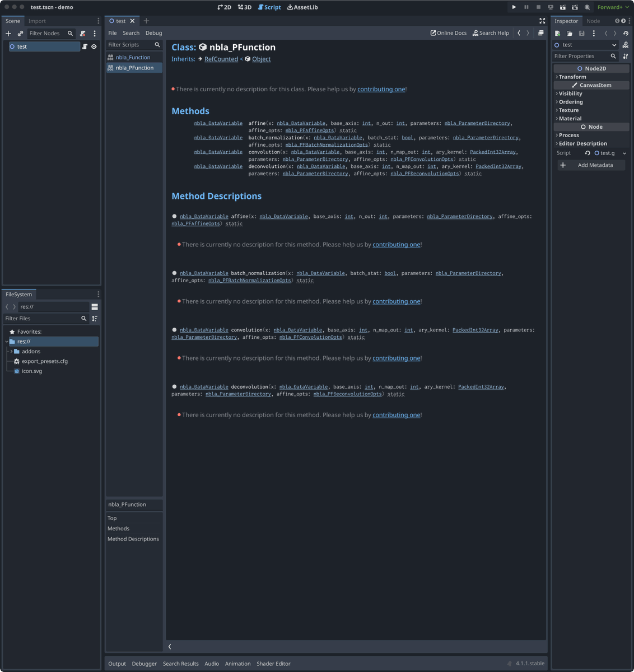Toggle visibility of the test node
The image size is (634, 672).
click(94, 46)
